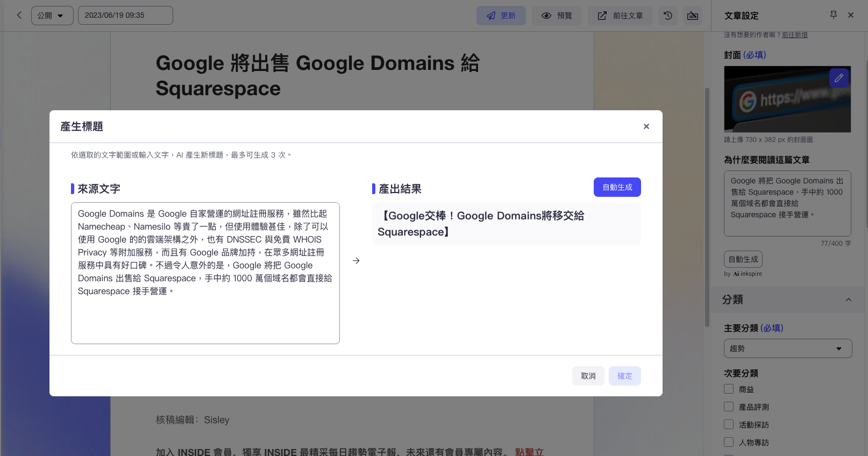Click 取消 to cancel dialog
The image size is (868, 456).
coord(588,376)
